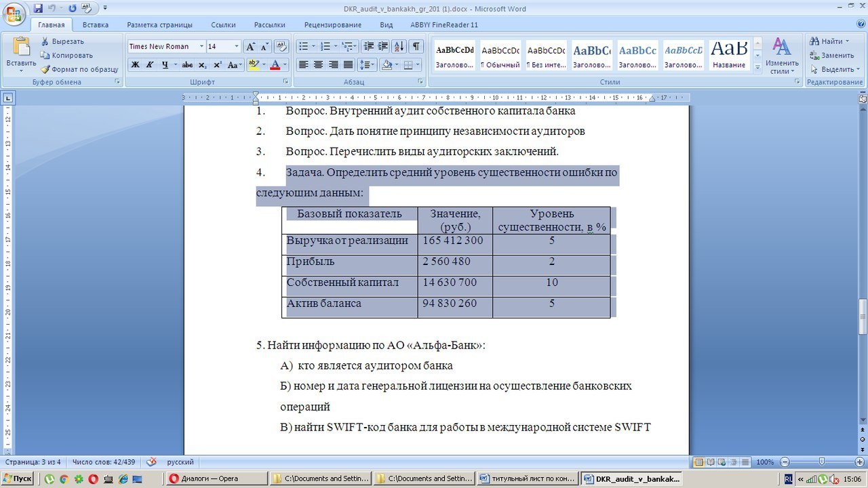The image size is (868, 488).
Task: Save the document using the floppy icon
Action: click(37, 8)
